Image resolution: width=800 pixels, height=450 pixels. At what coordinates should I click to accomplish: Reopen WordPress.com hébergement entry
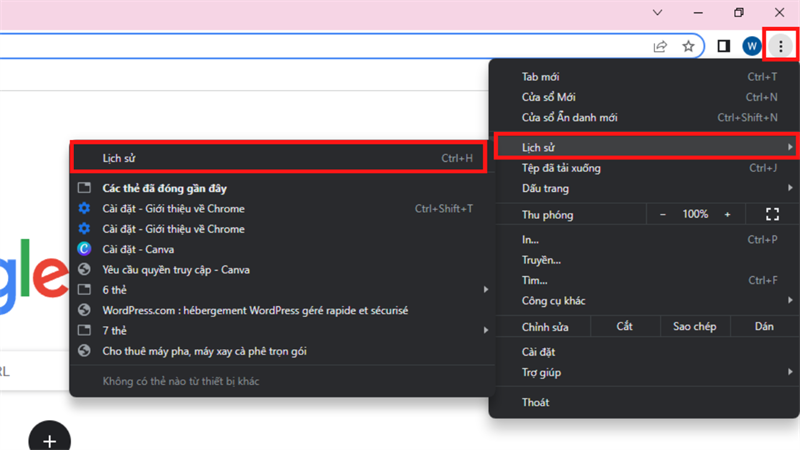pos(283,310)
